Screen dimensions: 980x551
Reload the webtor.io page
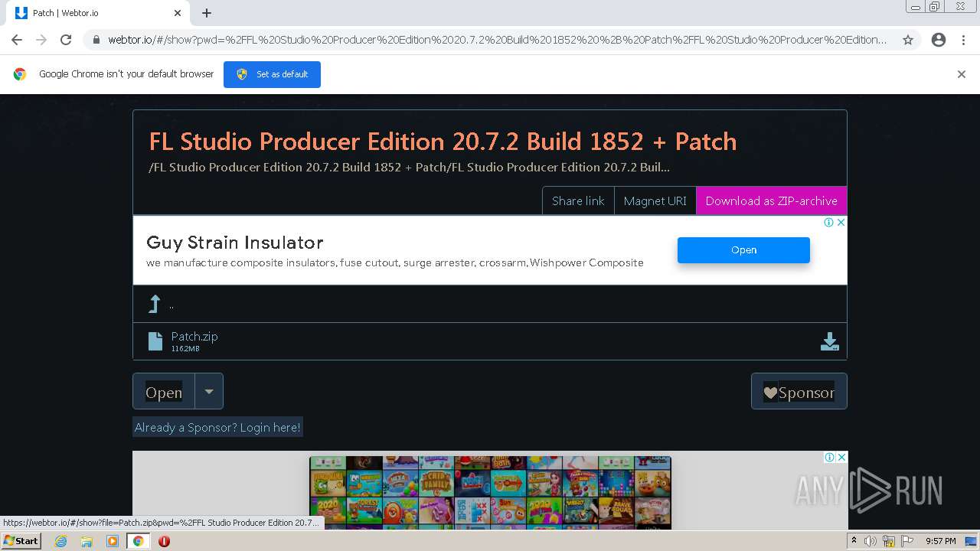point(66,40)
